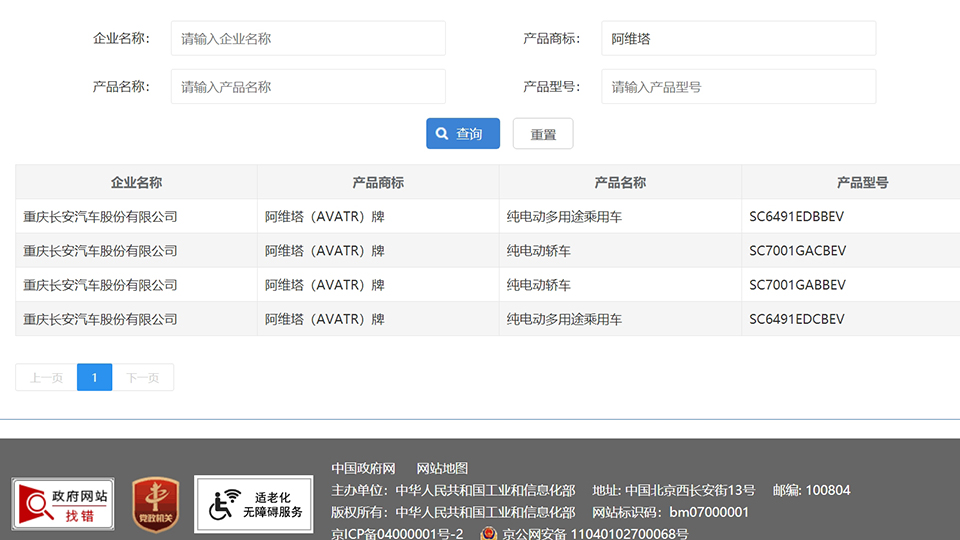This screenshot has height=540, width=960.
Task: Select model cell SC6491EDBBEV
Action: pyautogui.click(x=797, y=216)
